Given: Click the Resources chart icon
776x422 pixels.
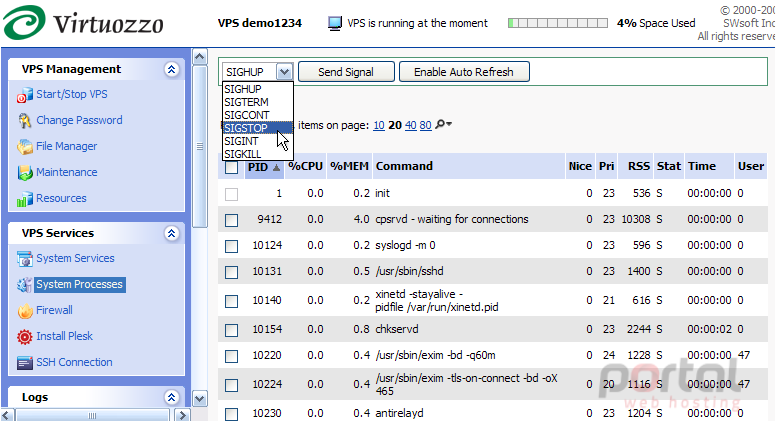Looking at the screenshot, I should [x=25, y=199].
